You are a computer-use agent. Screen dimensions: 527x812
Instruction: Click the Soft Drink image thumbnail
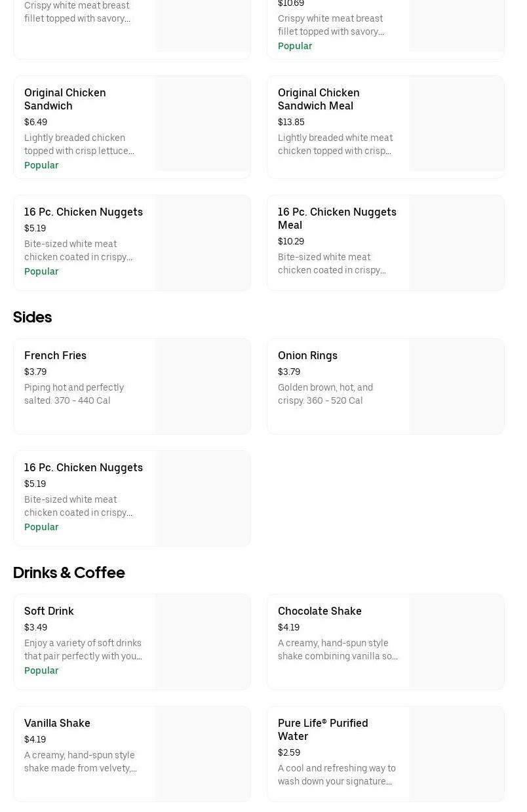pos(203,642)
